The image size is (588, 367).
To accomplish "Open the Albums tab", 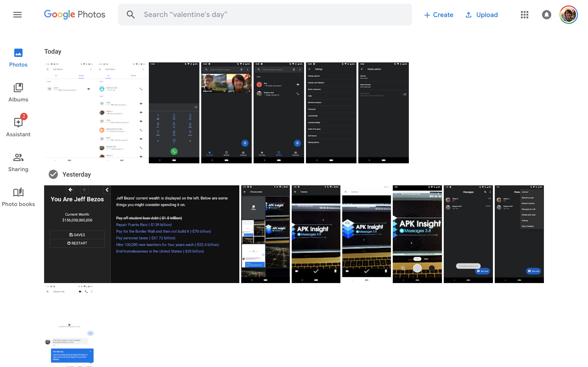I will 18,93.
